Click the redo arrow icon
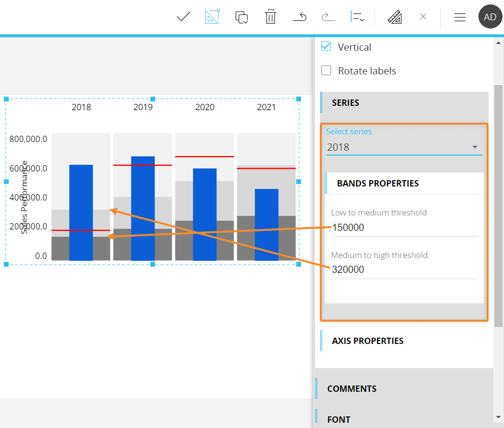 (328, 17)
